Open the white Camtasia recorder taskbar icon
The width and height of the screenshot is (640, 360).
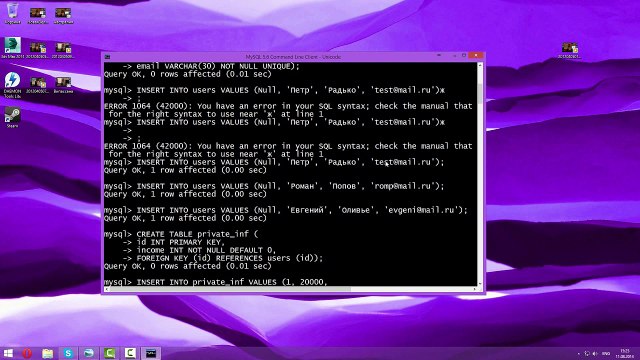130,353
